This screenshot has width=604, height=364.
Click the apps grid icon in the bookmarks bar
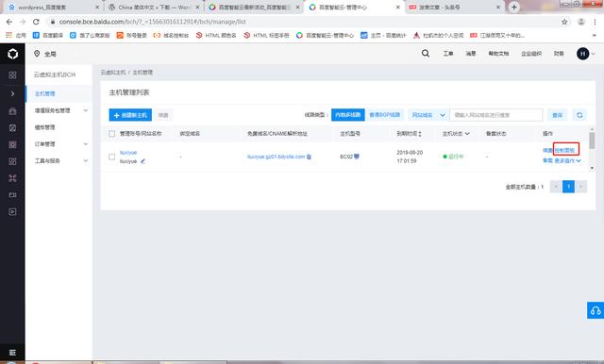8,35
